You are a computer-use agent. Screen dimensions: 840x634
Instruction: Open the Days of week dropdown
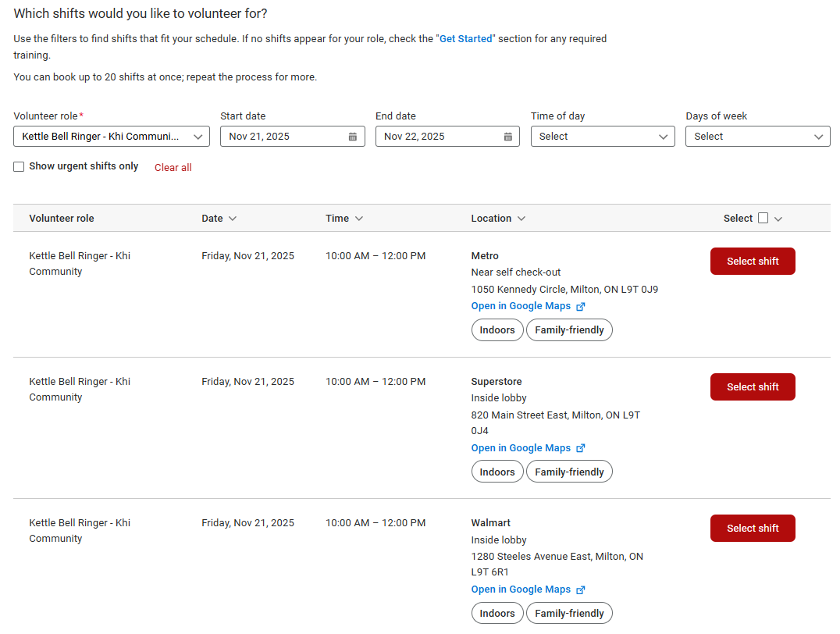757,137
